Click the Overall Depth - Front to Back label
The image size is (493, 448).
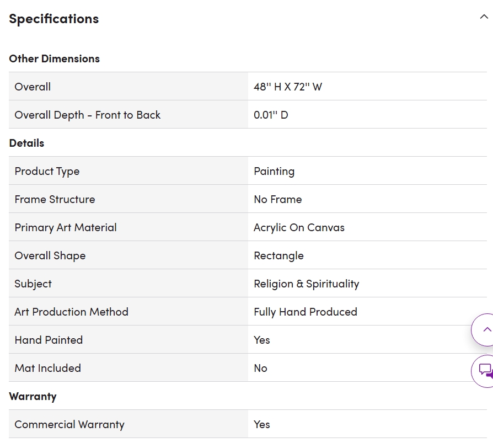[87, 115]
